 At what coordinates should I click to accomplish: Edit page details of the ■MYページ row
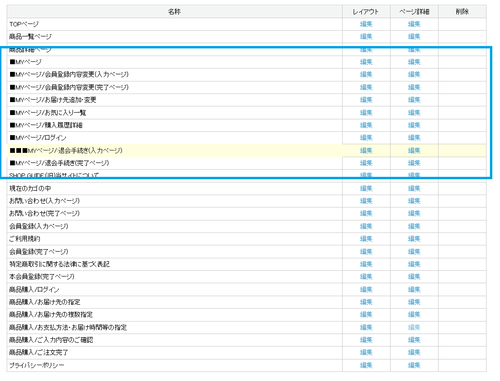414,62
